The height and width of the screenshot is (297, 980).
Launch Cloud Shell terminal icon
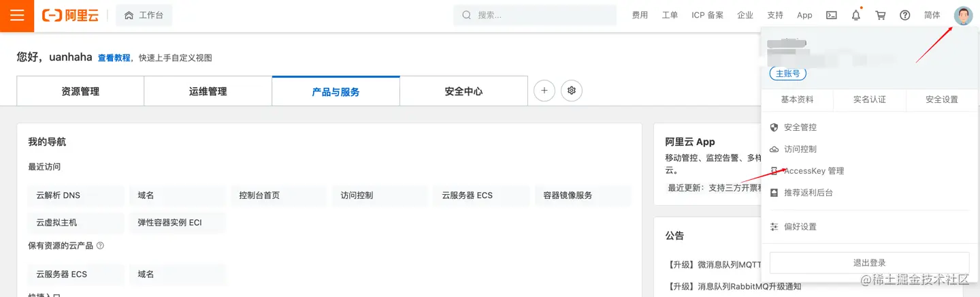[832, 15]
